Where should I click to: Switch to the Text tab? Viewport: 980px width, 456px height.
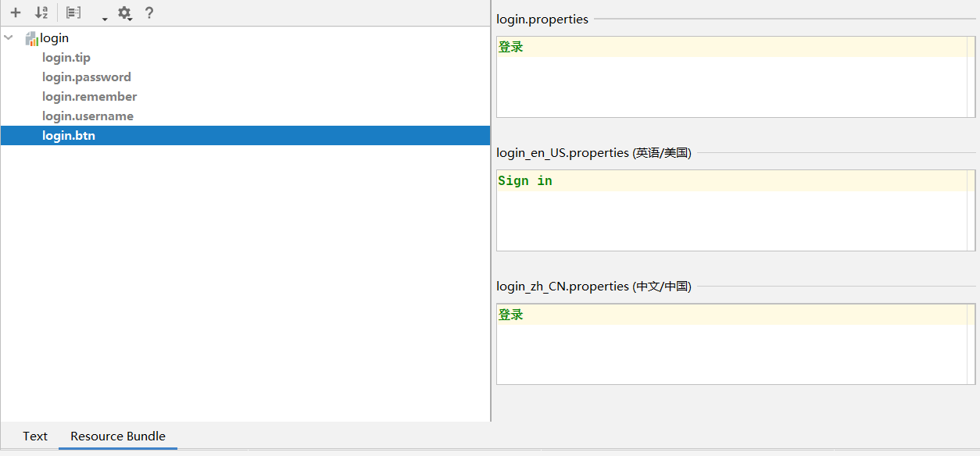(x=35, y=436)
